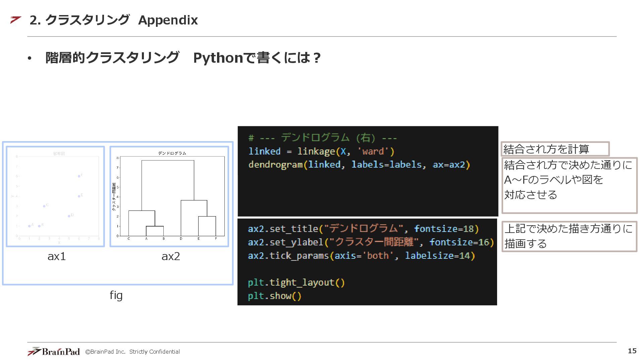Click the slide title '2. クラスタリング Appendix'
The image size is (644, 362).
tap(114, 20)
